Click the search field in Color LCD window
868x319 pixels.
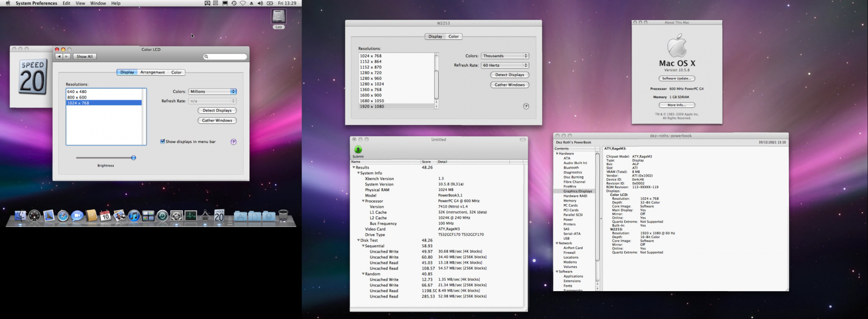tap(225, 56)
